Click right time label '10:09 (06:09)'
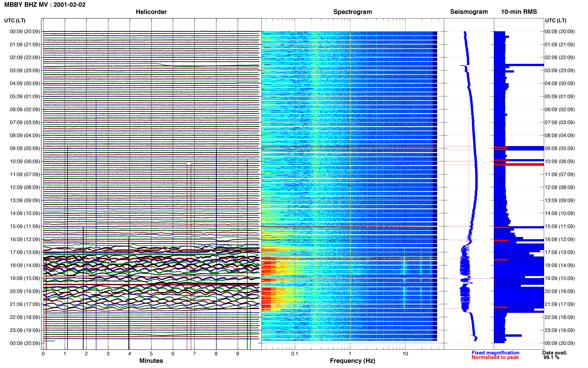 [560, 161]
